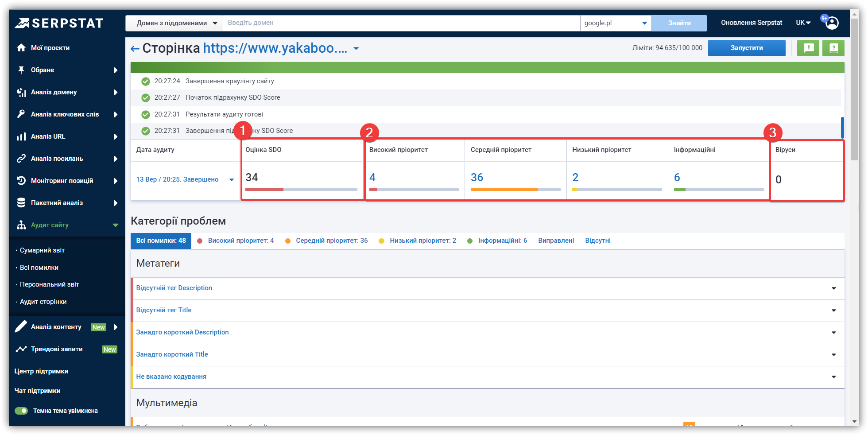Filter by Низький пріоритет: 2 tab
Image resolution: width=868 pixels, height=435 pixels.
click(x=418, y=241)
